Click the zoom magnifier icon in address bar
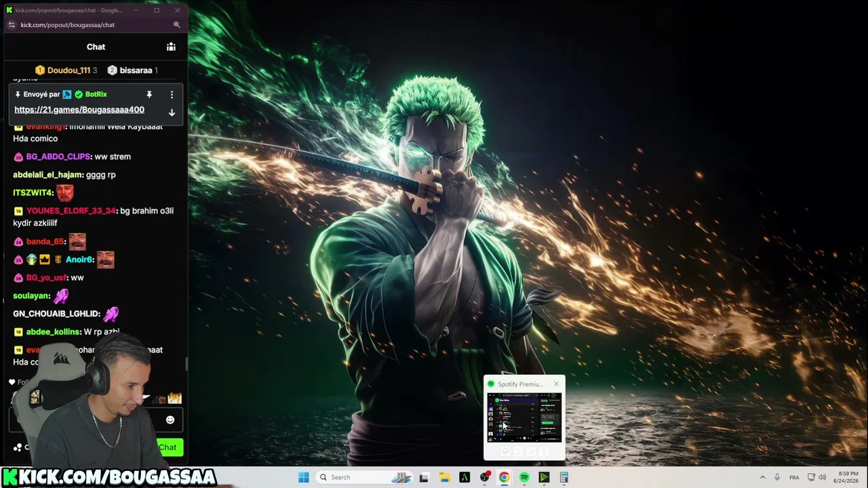 tap(176, 25)
